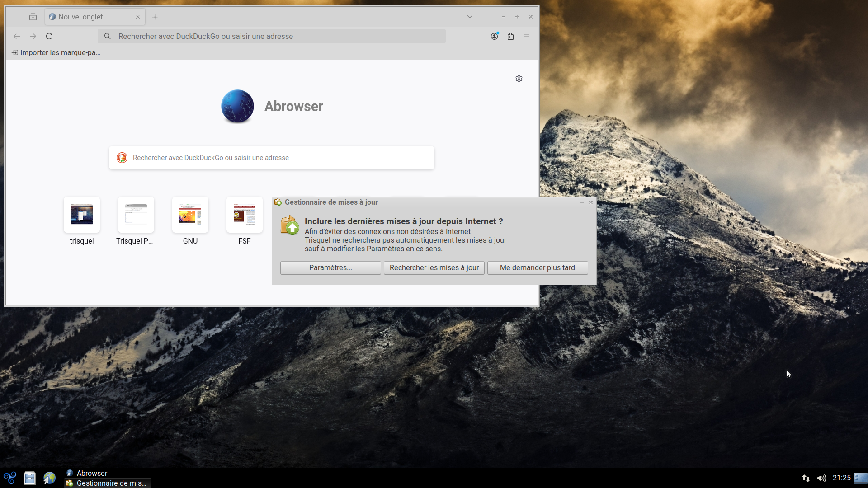This screenshot has width=868, height=488.
Task: Go back to the previous page
Action: point(17,36)
